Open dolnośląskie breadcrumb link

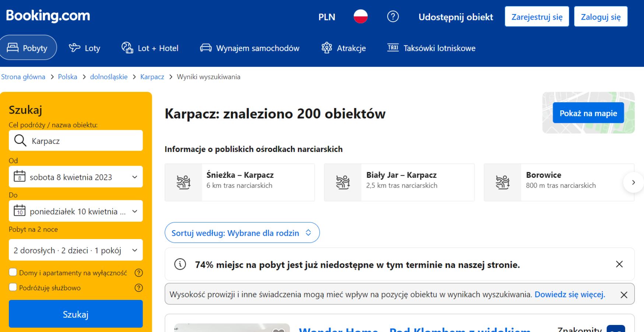tap(109, 77)
